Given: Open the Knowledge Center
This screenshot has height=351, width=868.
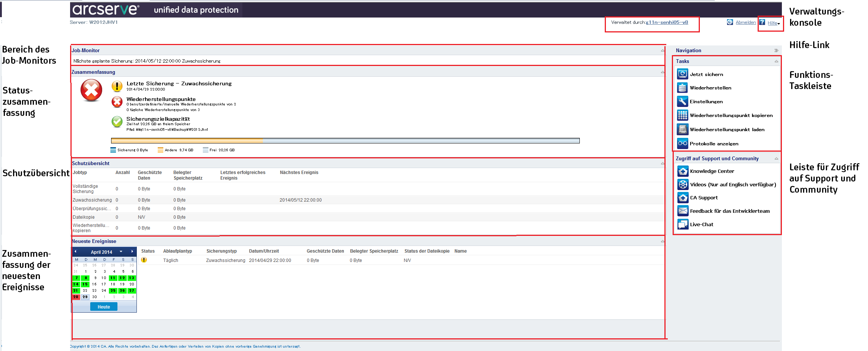Looking at the screenshot, I should (x=682, y=171).
